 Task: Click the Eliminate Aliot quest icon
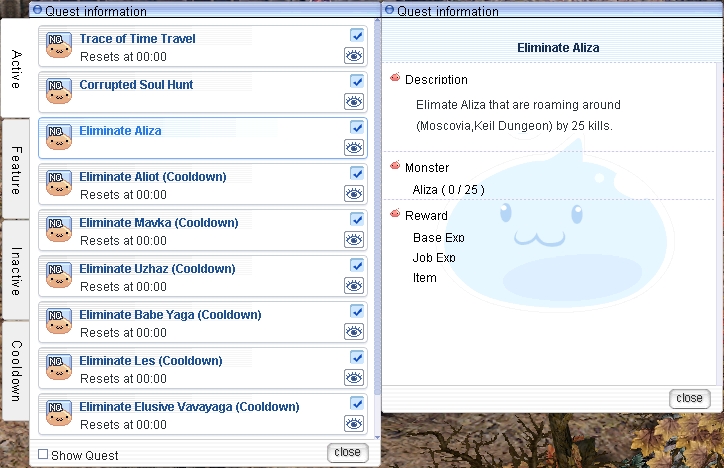point(58,184)
